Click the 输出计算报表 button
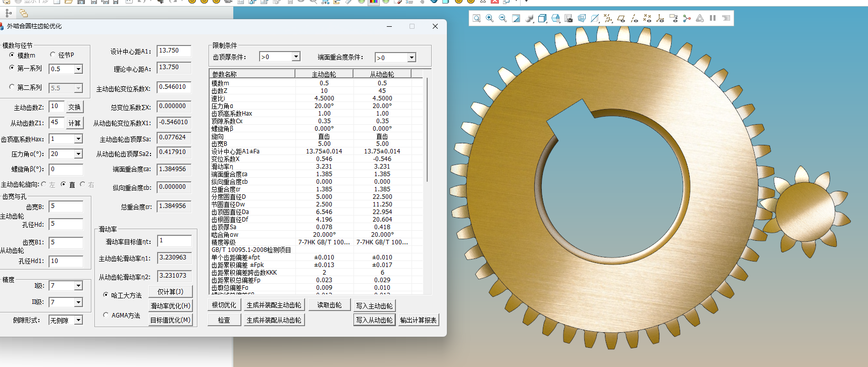The height and width of the screenshot is (367, 868). pyautogui.click(x=419, y=320)
